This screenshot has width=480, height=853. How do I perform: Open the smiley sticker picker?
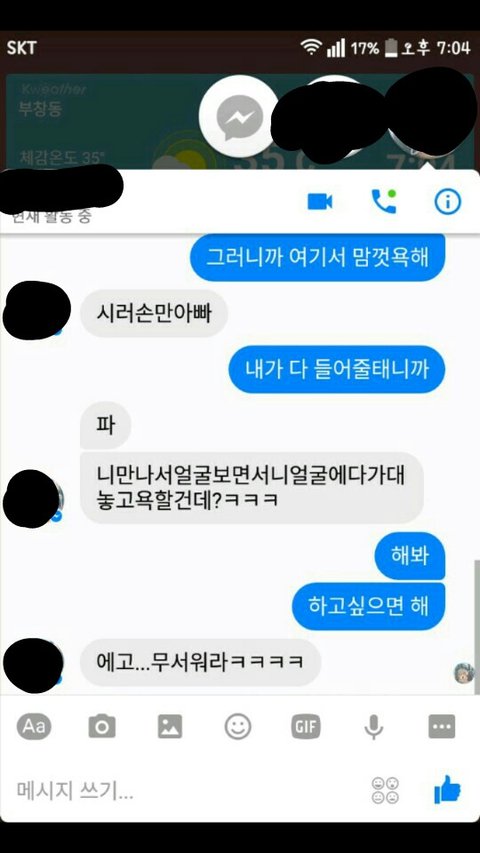[x=238, y=726]
